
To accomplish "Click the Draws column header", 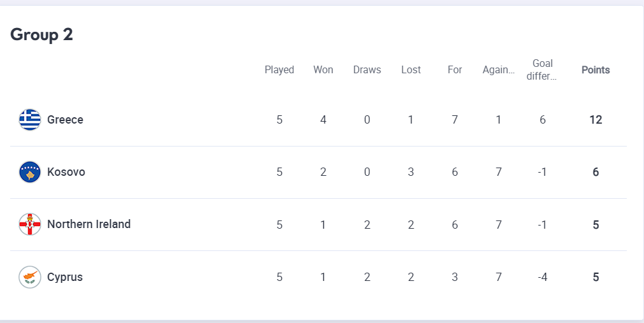I will pos(367,70).
